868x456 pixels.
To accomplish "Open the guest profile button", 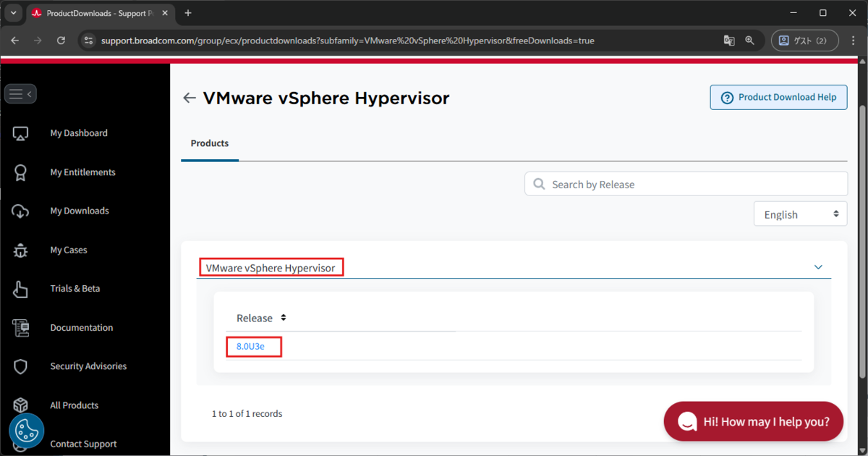I will coord(804,41).
